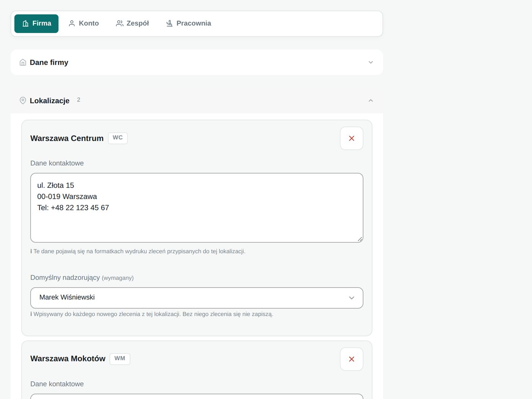
Task: Click the Lokalizacje count badge 2
Action: point(79,100)
